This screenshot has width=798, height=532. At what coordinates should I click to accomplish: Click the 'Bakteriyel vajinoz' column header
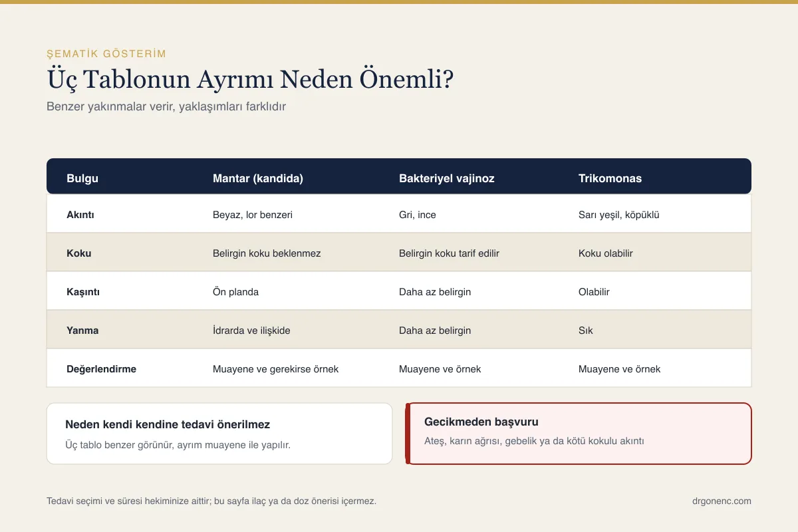447,178
